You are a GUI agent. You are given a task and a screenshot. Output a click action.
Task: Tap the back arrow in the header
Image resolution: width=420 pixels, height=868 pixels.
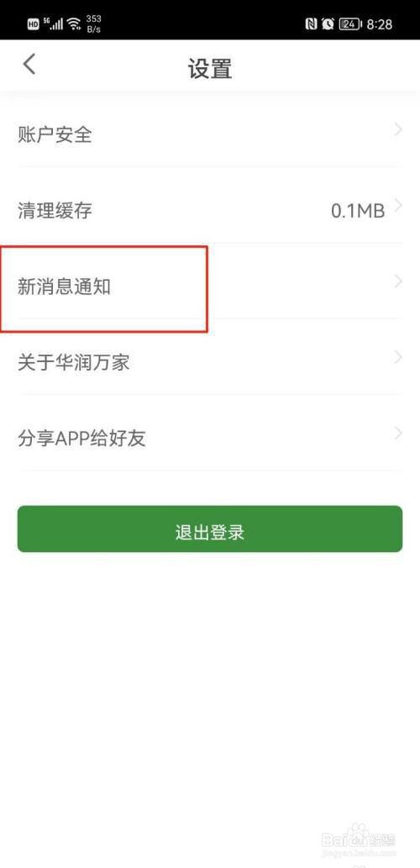29,64
